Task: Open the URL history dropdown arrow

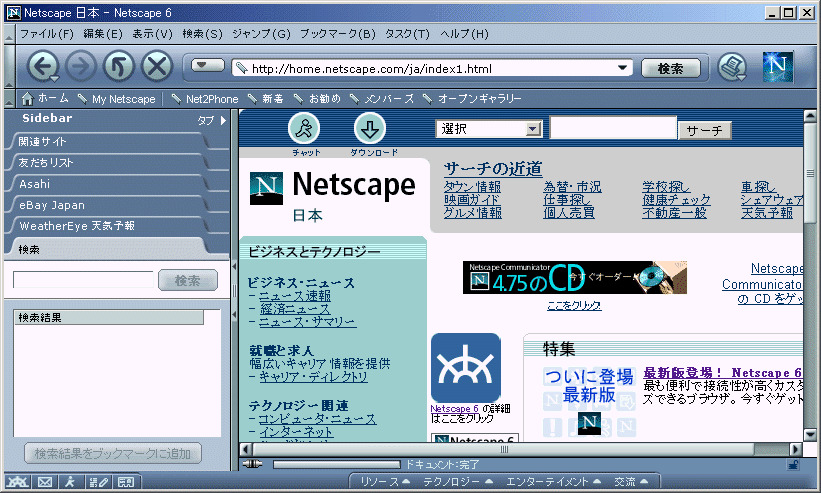Action: coord(622,68)
